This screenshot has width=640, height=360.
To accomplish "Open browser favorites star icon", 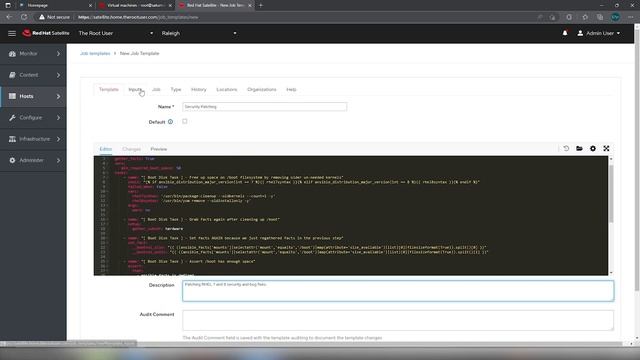I will coord(585,17).
